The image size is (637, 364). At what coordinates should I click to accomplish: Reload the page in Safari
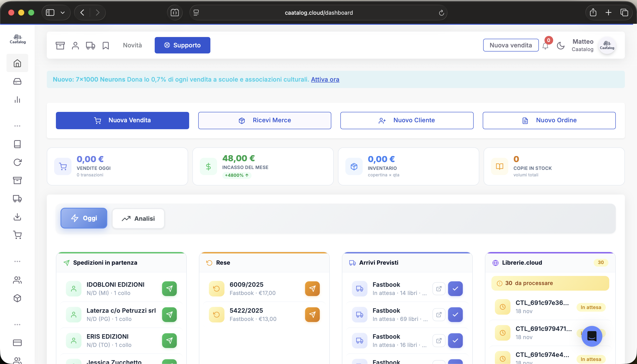point(441,13)
